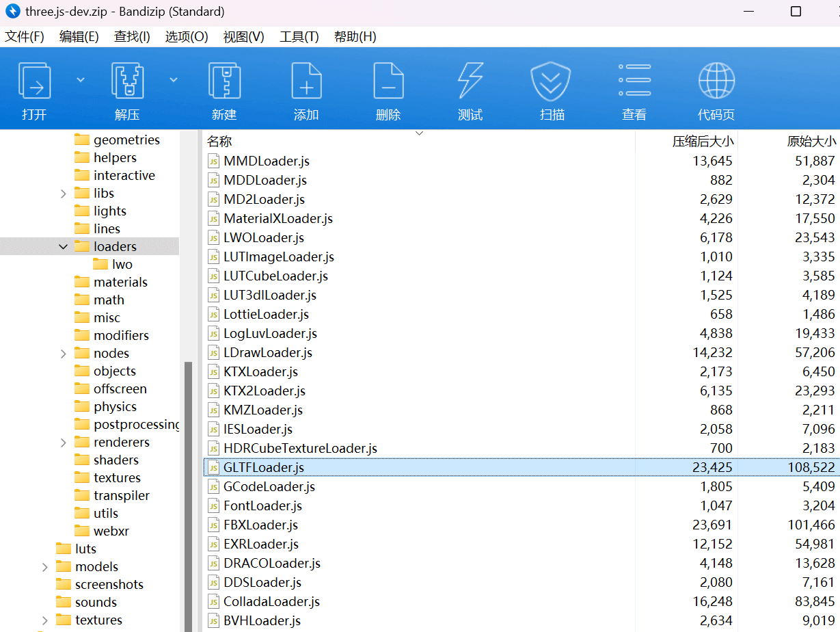Expand the renderers folder in the tree
The width and height of the screenshot is (840, 632).
(x=64, y=443)
